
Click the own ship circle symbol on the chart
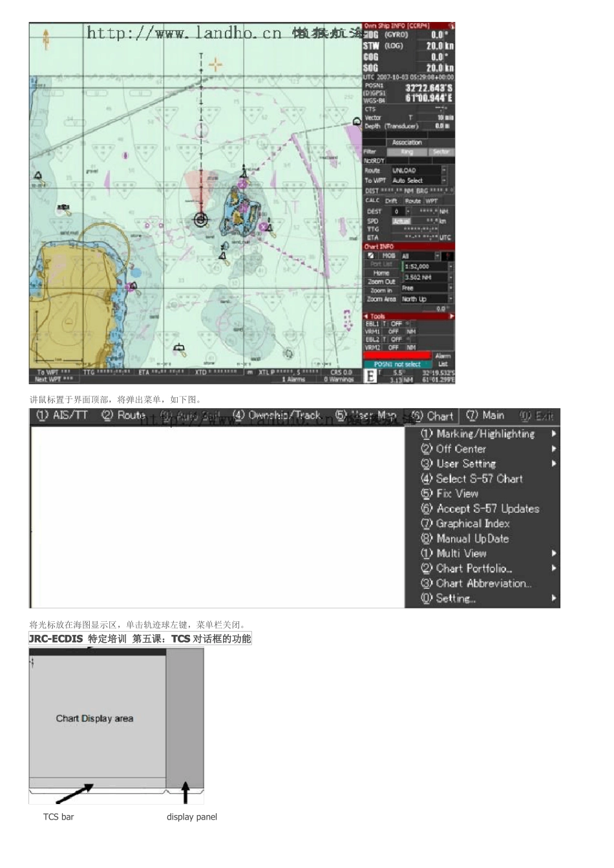point(201,220)
